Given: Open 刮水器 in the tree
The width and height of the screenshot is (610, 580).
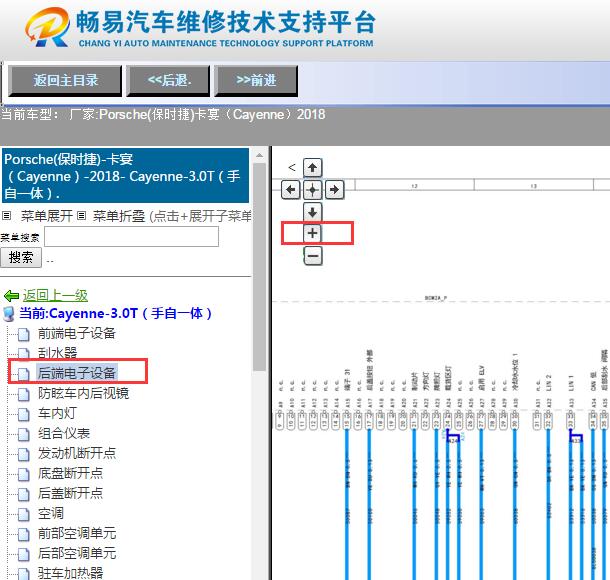Looking at the screenshot, I should [x=58, y=353].
